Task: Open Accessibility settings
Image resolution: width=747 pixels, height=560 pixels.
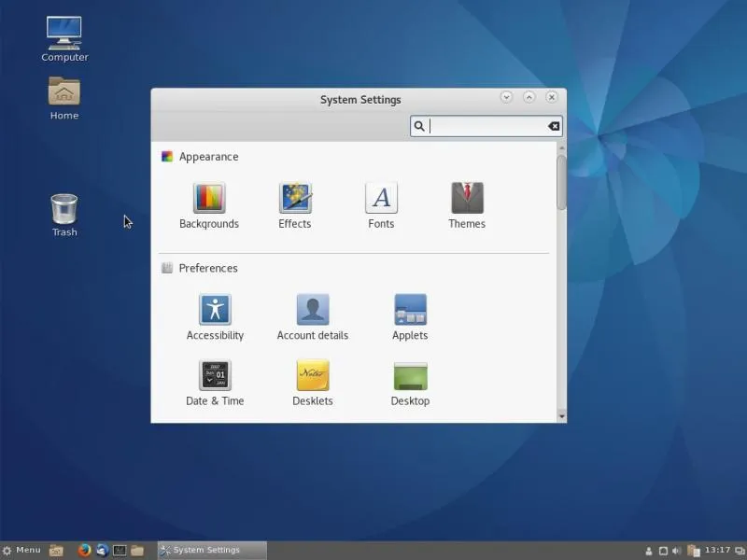Action: pyautogui.click(x=215, y=311)
